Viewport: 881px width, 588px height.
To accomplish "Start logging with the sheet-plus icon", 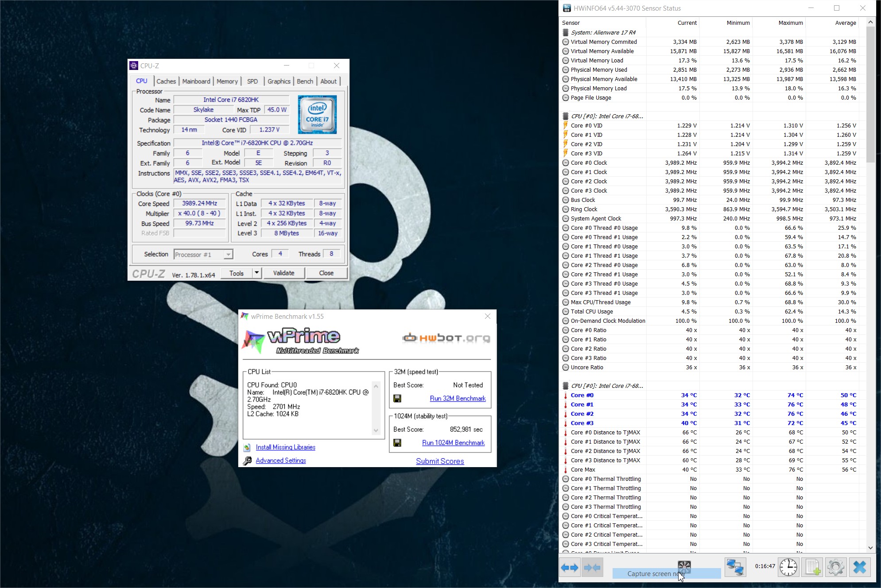I will click(812, 567).
